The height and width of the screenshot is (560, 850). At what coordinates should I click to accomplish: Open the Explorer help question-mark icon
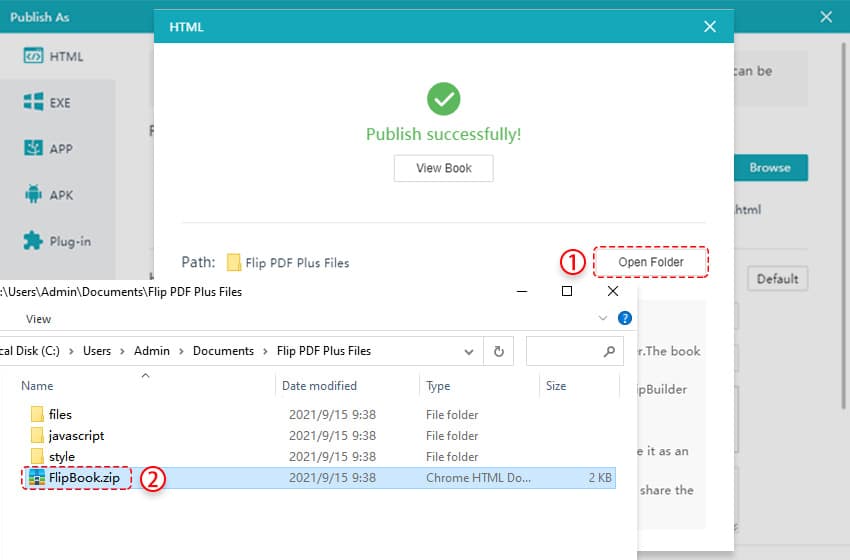coord(624,318)
